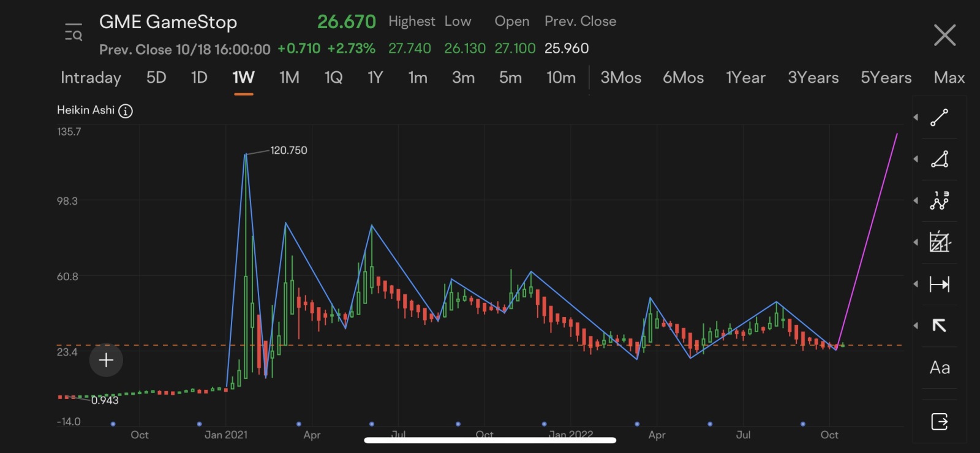This screenshot has width=980, height=453.
Task: Switch to 1Q timeframe
Action: coord(333,77)
